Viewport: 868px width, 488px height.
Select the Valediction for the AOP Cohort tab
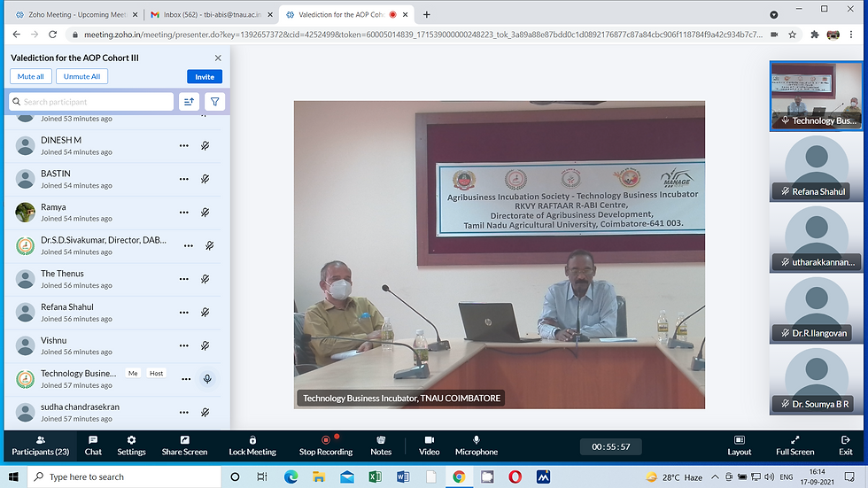pos(347,14)
